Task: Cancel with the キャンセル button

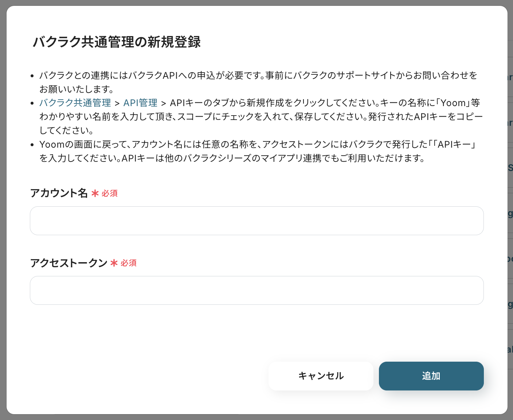Action: [x=321, y=376]
